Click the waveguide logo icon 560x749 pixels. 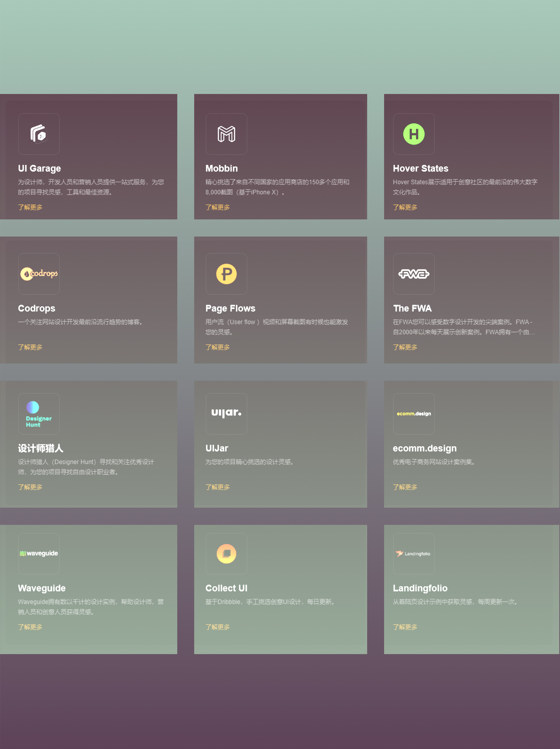click(x=39, y=553)
